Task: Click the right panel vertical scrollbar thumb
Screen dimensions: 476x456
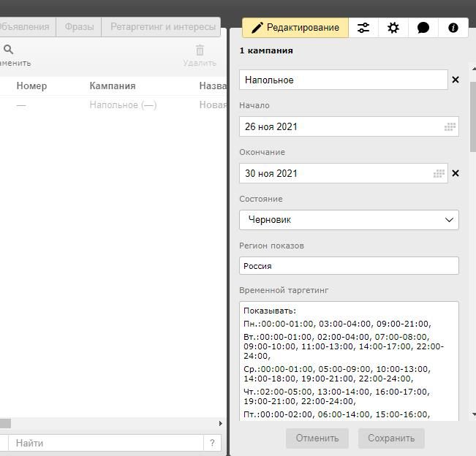Action: 473,117
